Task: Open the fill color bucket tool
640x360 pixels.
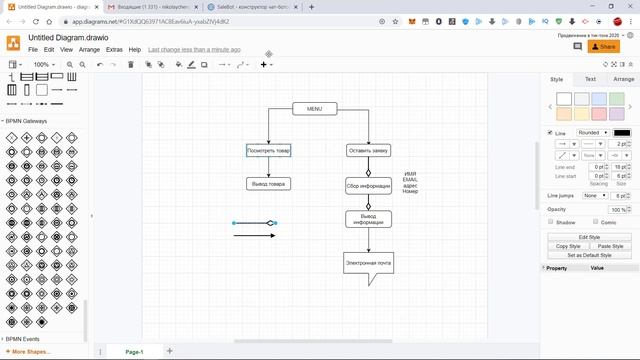Action: click(x=178, y=64)
